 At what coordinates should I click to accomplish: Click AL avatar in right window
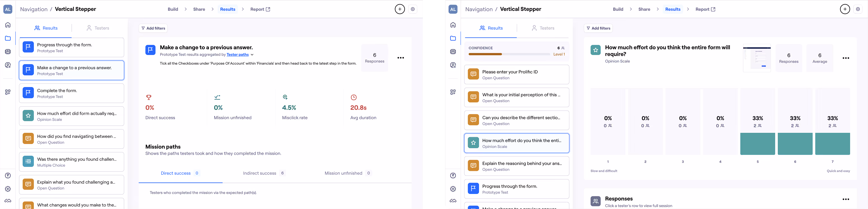(x=453, y=9)
